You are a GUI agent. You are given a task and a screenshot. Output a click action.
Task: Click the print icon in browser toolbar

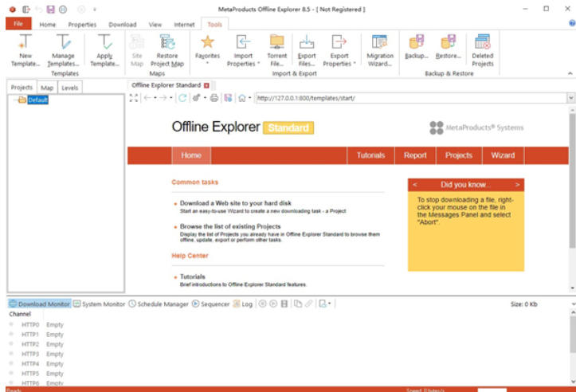(x=214, y=98)
